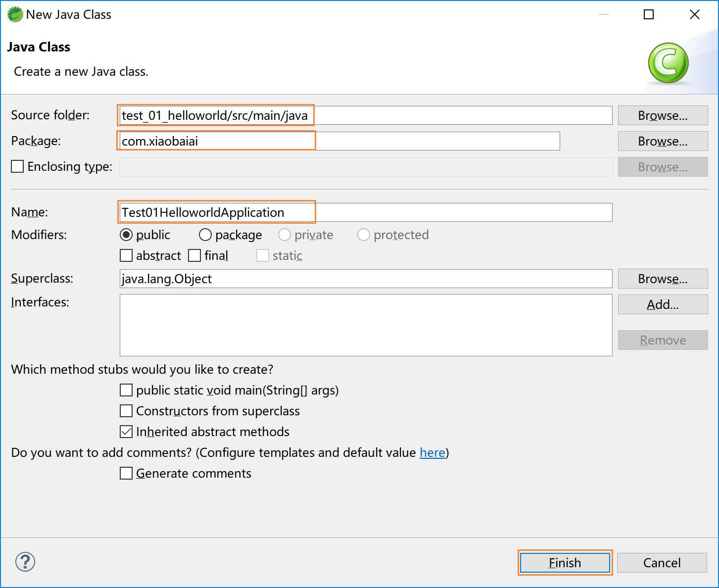719x588 pixels.
Task: Add an interface with Add button
Action: pos(663,304)
